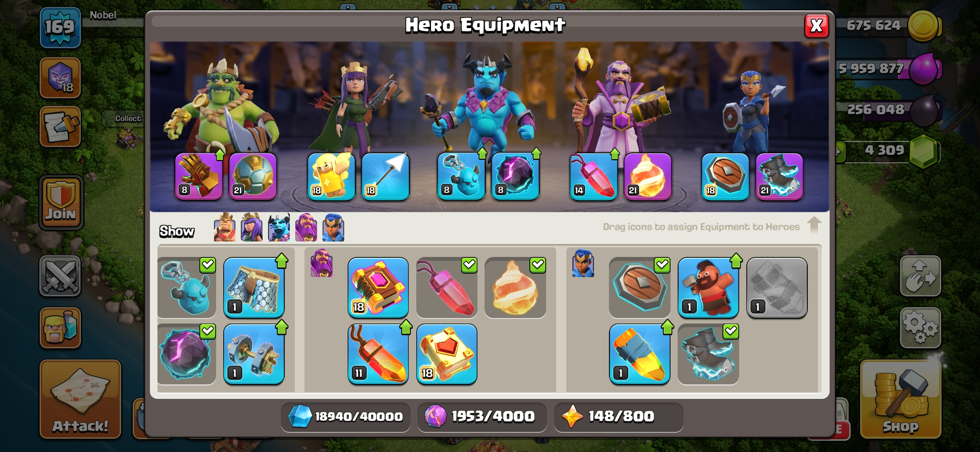Tap the Attack! button
Viewport: 980px width, 452px height.
click(80, 399)
